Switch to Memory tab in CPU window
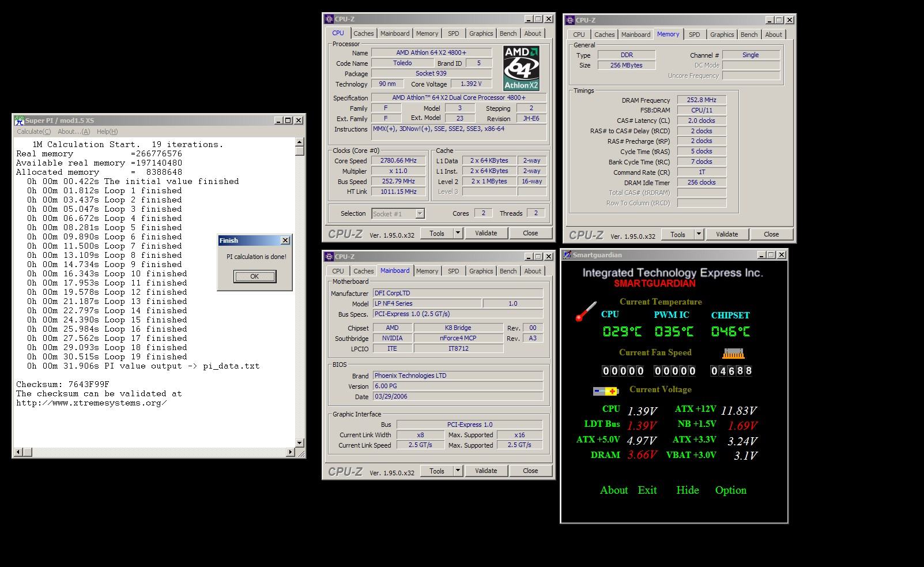This screenshot has width=924, height=567. (427, 33)
